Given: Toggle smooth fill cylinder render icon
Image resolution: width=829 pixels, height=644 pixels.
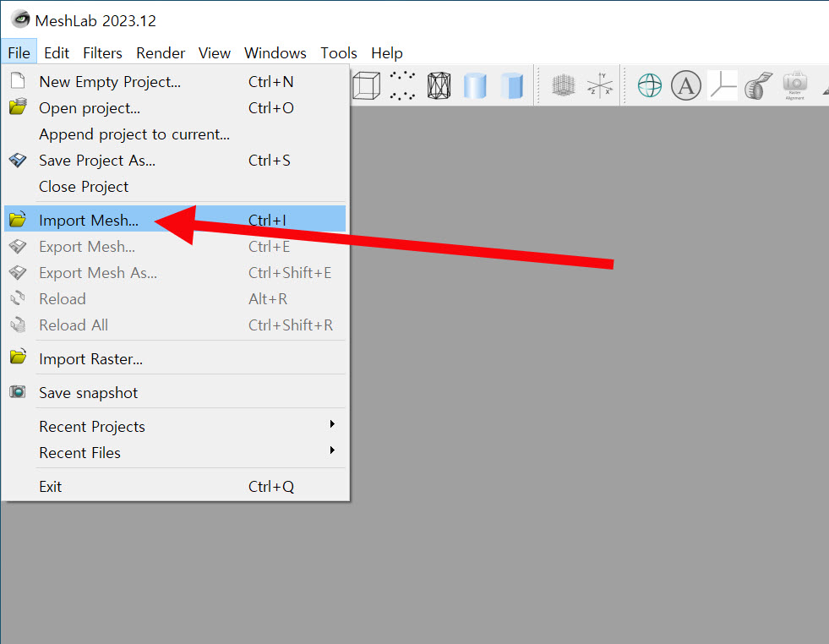Looking at the screenshot, I should tap(475, 85).
